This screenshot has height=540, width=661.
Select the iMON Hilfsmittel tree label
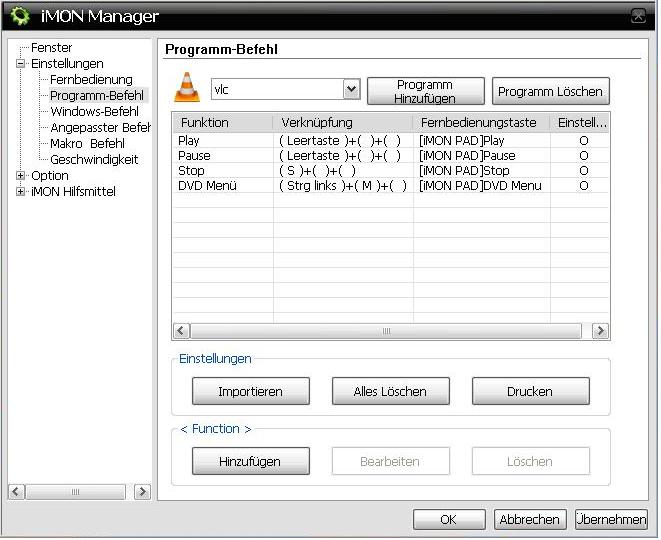[x=73, y=191]
